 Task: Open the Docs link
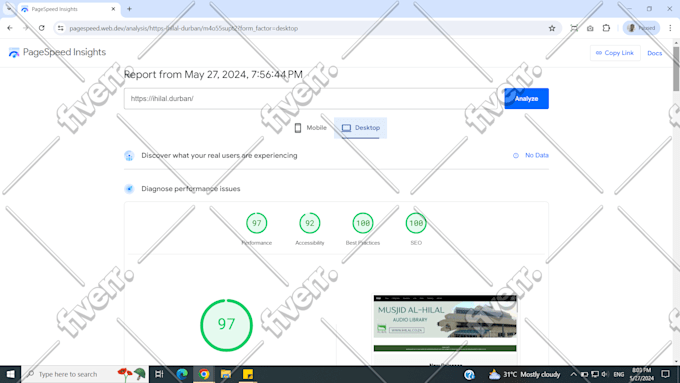pos(654,53)
